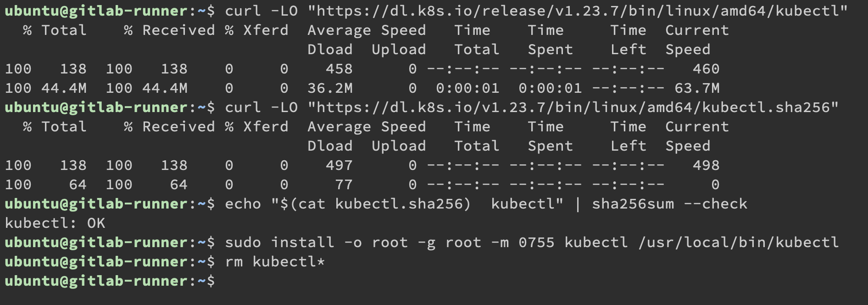Click the word "echo" in the checksum command
The height and width of the screenshot is (305, 868).
pyautogui.click(x=243, y=203)
